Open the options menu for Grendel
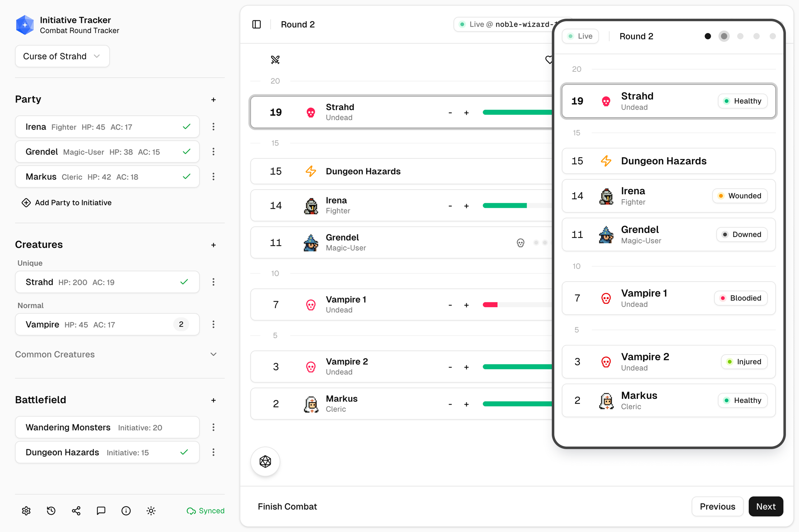Screen dimensions: 799x532 click(x=213, y=152)
